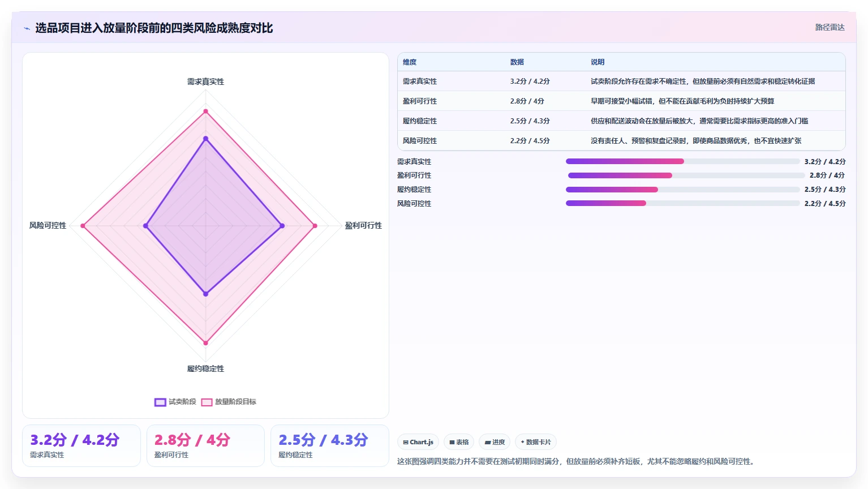Viewport: 868px width, 489px height.
Task: Click table value 3.2分 / 4.2分
Action: 530,81
